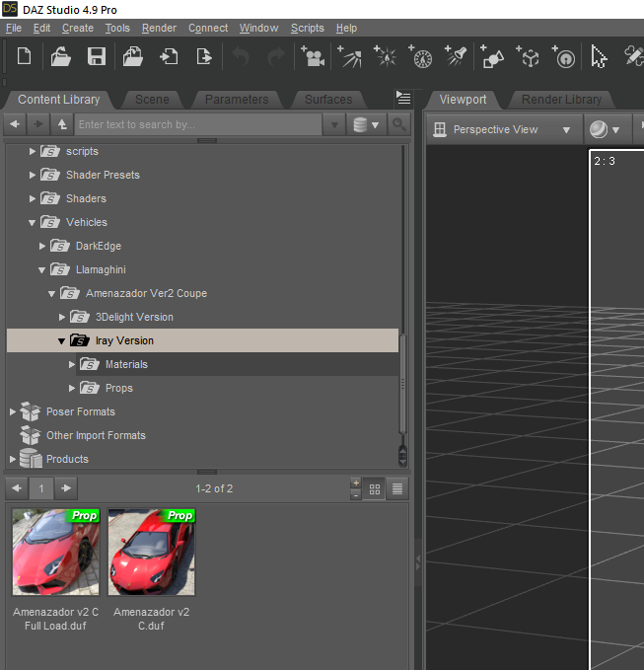Screen dimensions: 644x670
Task: Navigate forward in Content Library
Action: pyautogui.click(x=38, y=124)
